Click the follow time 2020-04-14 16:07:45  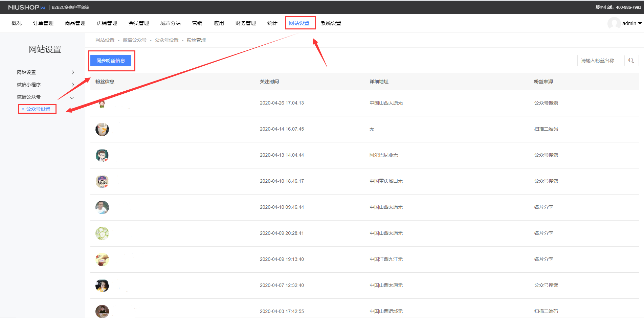coord(282,129)
